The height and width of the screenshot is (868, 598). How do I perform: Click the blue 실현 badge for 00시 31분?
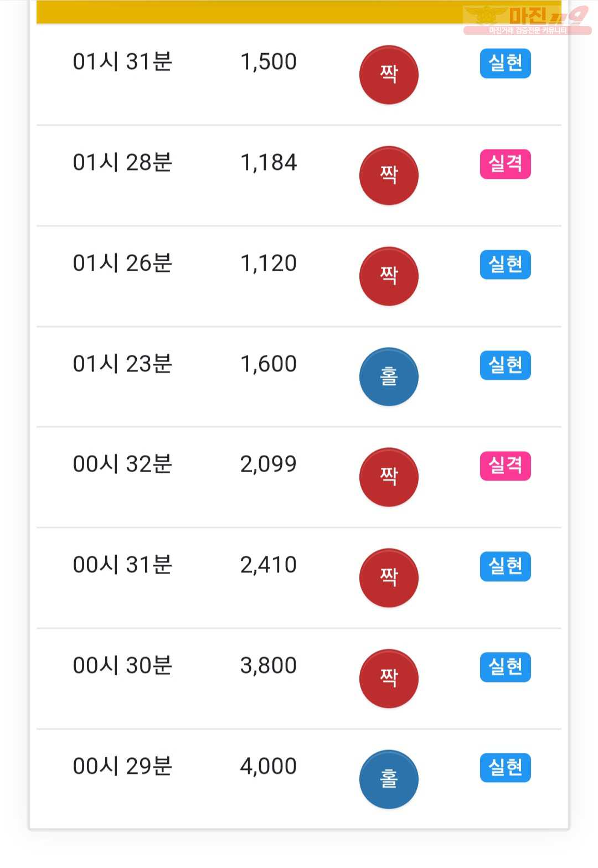point(505,566)
